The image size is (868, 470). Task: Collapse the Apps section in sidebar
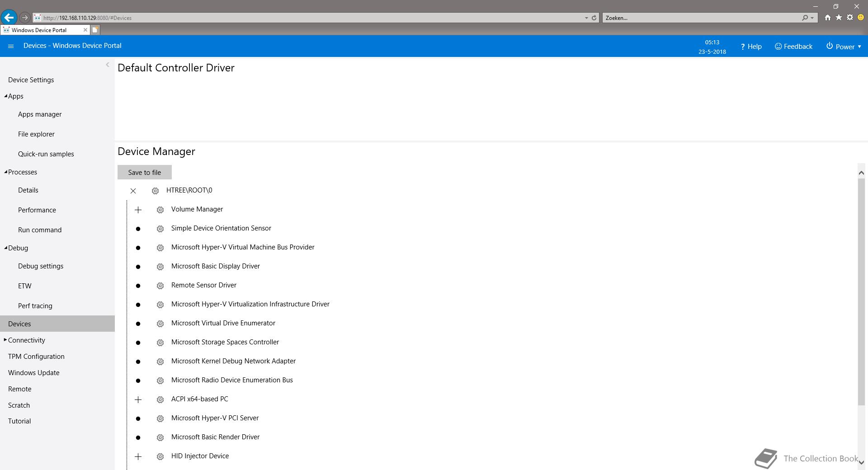click(x=5, y=96)
